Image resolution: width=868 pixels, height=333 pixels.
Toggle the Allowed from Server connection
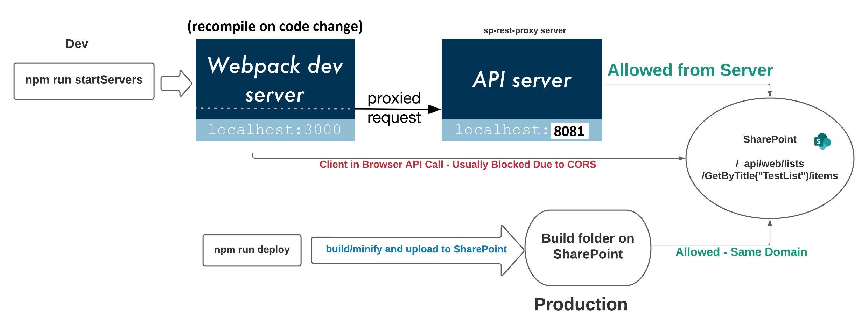(x=689, y=70)
